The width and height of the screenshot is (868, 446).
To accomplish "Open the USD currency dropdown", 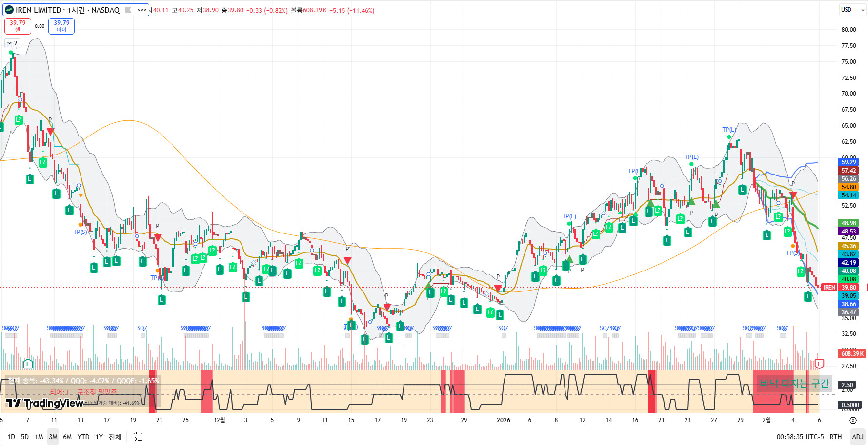I will pyautogui.click(x=852, y=10).
